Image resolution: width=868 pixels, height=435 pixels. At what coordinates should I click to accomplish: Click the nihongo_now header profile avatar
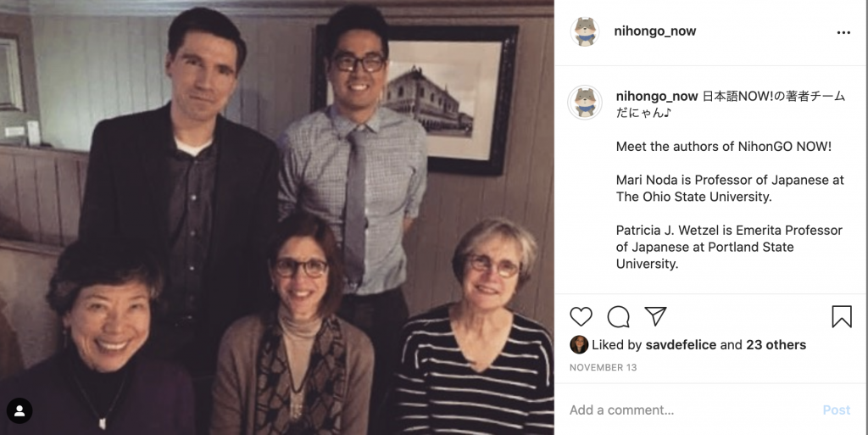[584, 32]
